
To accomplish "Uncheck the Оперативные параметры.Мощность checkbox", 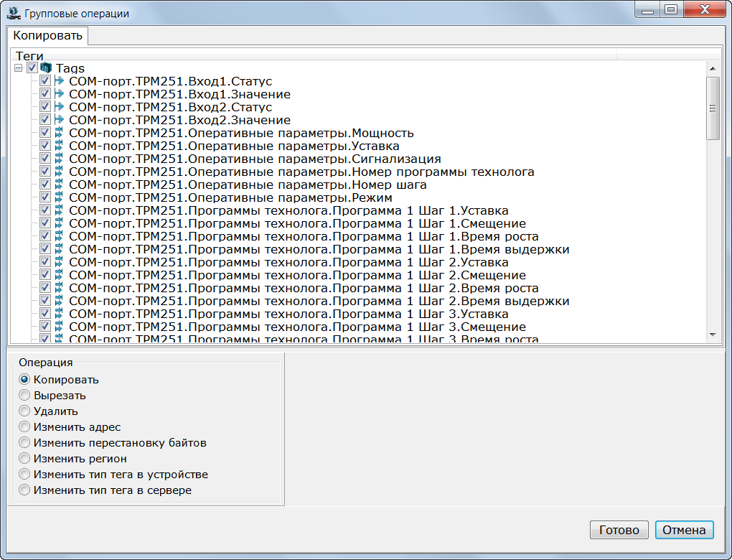I will (44, 133).
